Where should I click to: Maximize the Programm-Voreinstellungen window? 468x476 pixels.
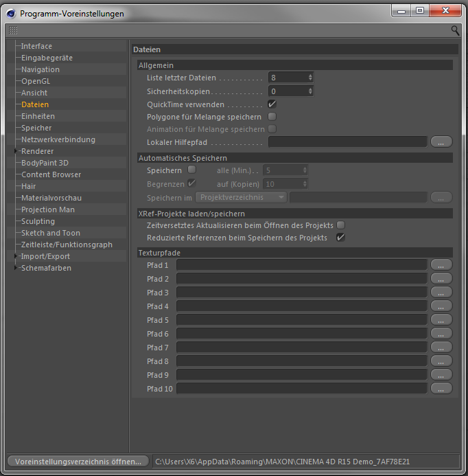click(420, 10)
